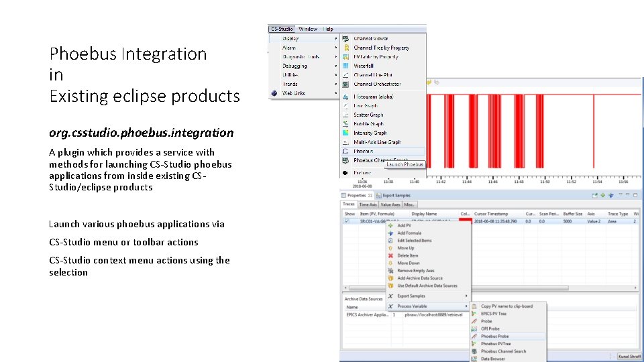Click the right scroll arrow of traces table
644x362 pixels.
click(636, 288)
